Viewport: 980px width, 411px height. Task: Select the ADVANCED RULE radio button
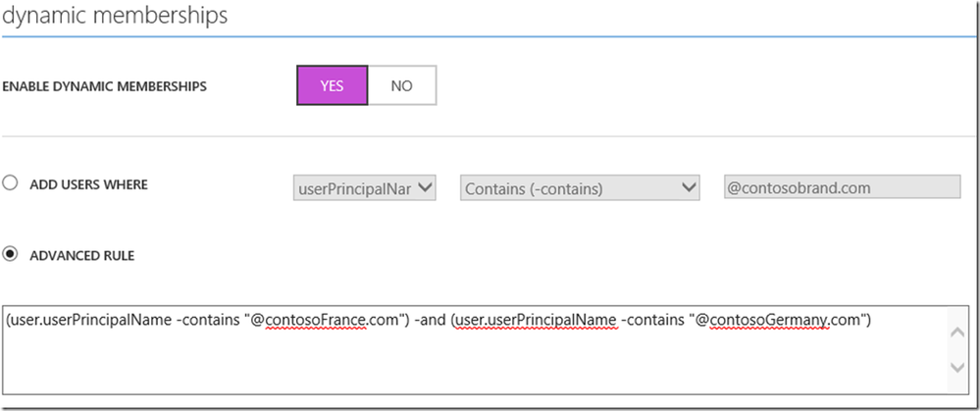click(11, 255)
